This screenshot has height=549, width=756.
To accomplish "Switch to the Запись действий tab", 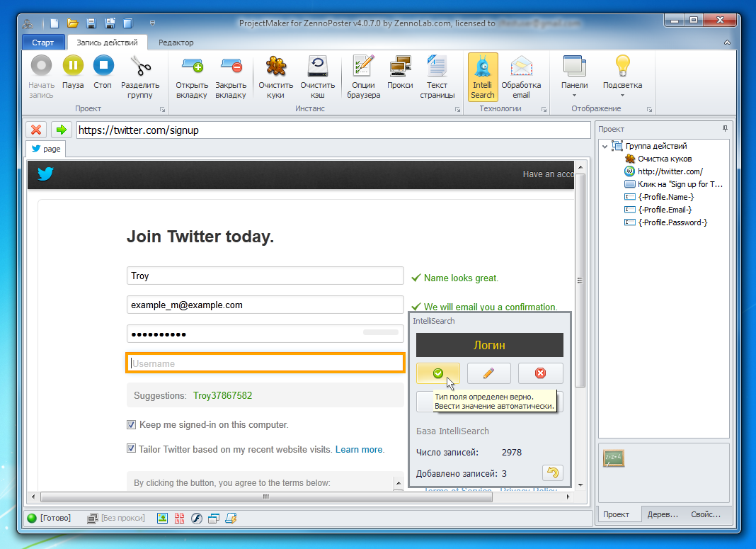I will pyautogui.click(x=107, y=43).
